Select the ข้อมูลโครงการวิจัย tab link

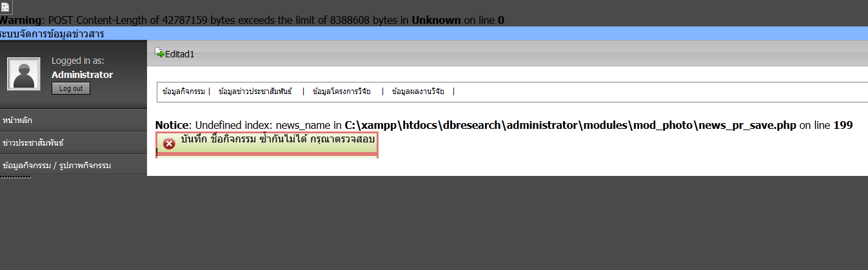tap(342, 92)
